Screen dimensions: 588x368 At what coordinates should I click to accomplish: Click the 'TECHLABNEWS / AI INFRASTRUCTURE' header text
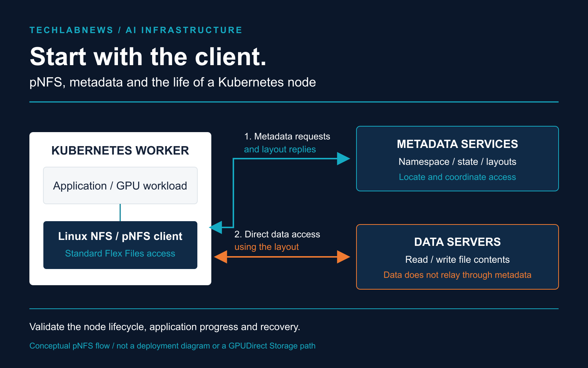136,30
